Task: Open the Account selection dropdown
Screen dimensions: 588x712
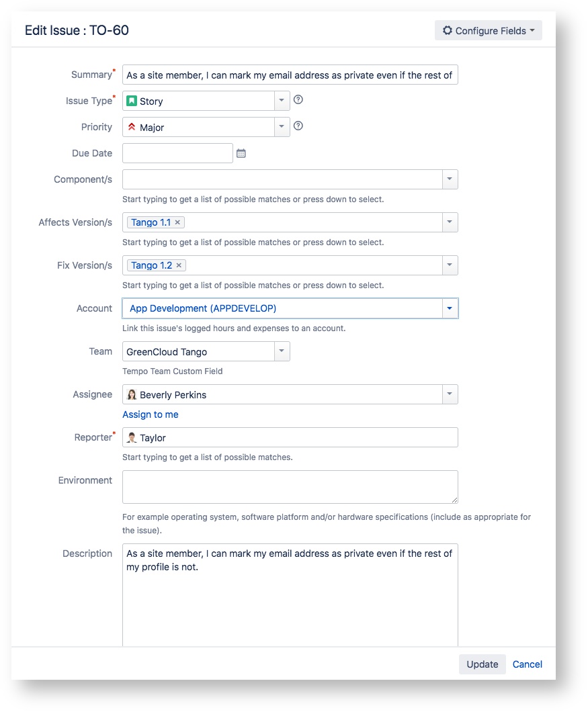Action: (x=450, y=308)
